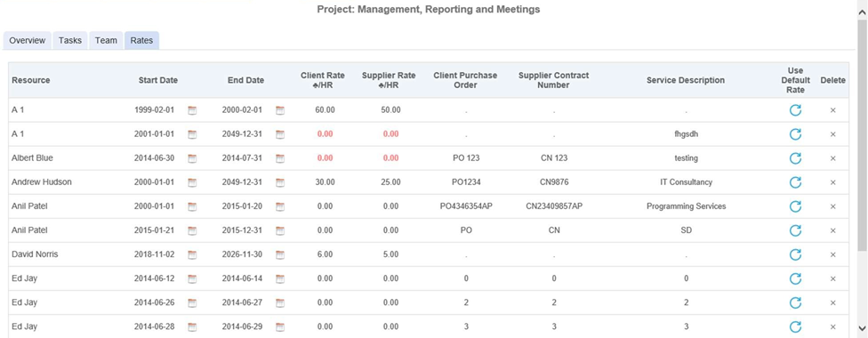Delete the Andrew Hudson rate row
Screen dimensions: 868x338
pyautogui.click(x=832, y=182)
